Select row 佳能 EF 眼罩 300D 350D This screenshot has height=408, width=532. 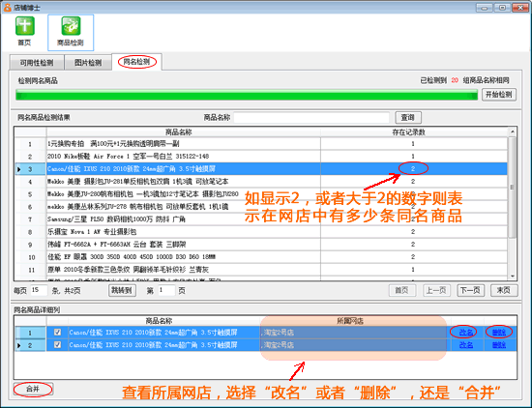tap(260, 257)
